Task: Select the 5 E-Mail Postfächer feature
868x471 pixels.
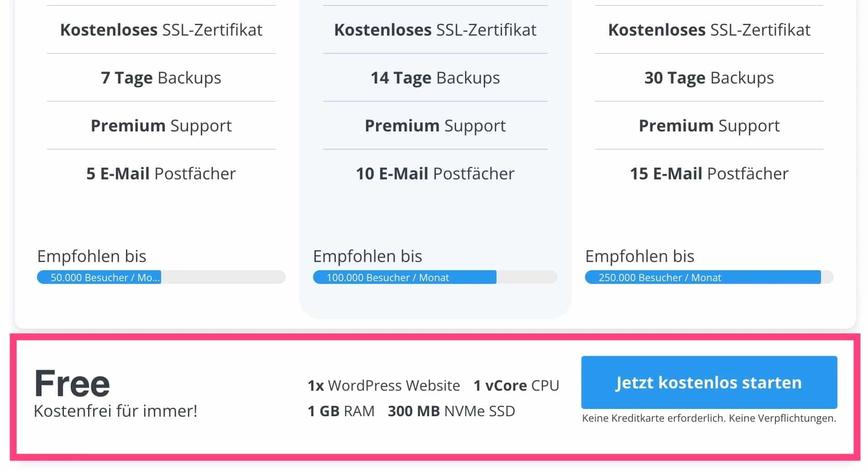Action: [161, 173]
